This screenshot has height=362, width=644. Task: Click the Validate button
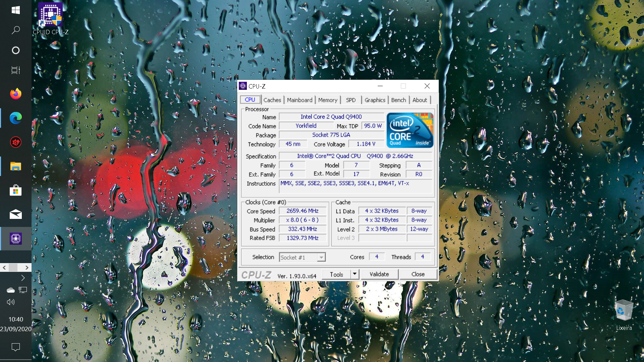[379, 274]
